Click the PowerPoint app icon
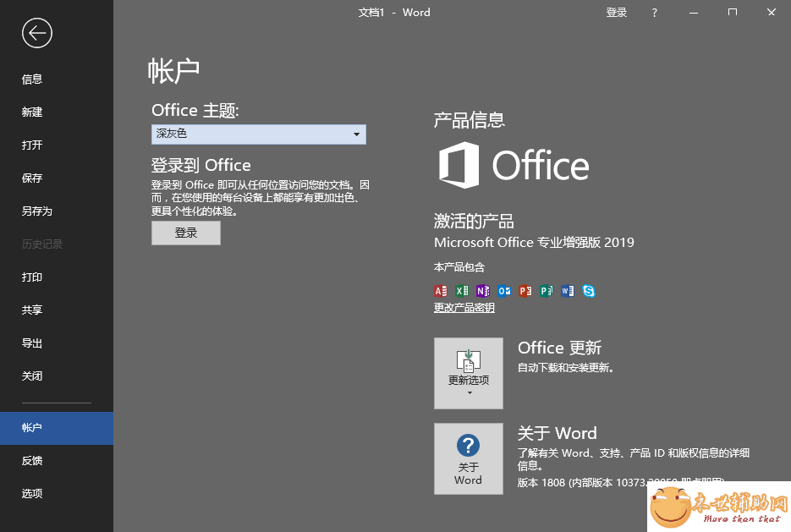 point(525,291)
